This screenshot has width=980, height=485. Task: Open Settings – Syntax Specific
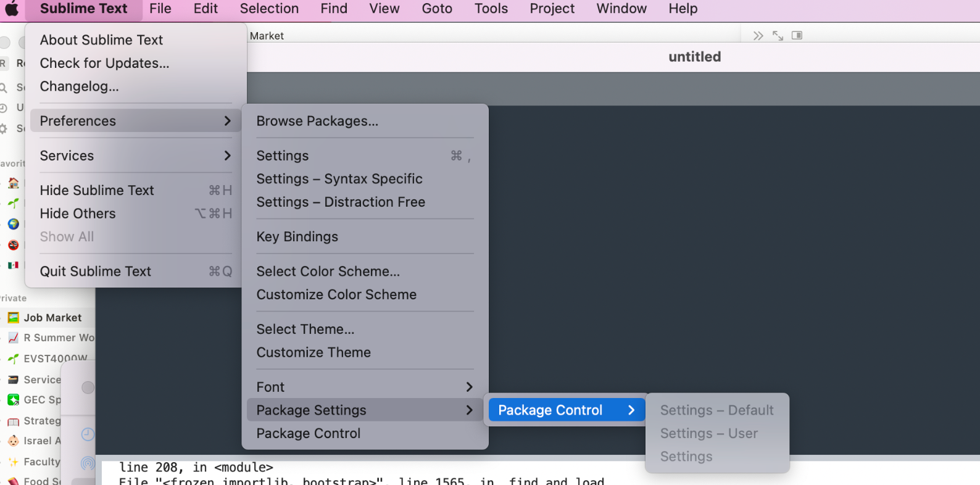click(365, 179)
